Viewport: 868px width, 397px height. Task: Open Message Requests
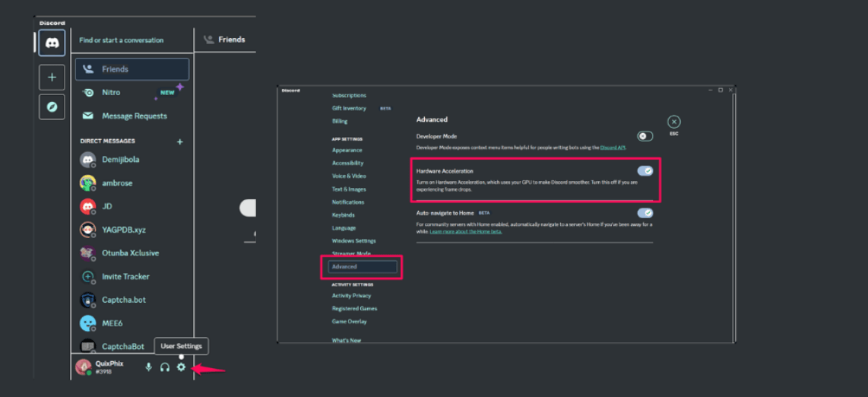[134, 116]
